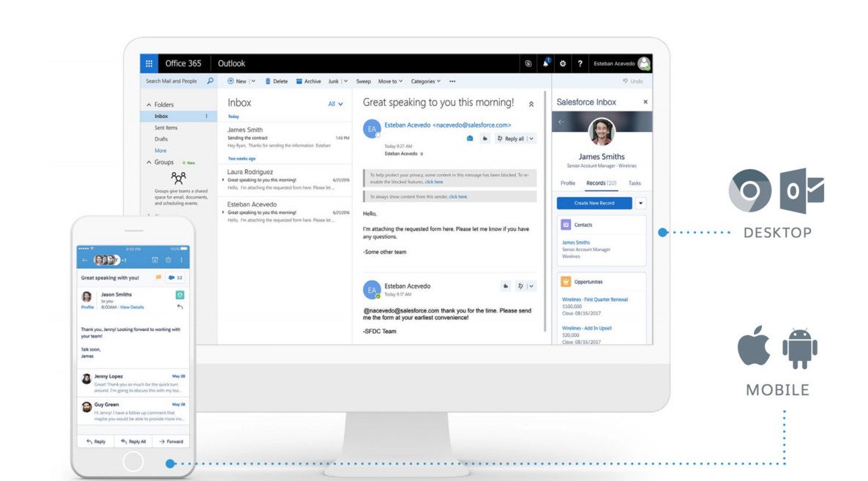
Task: Click the Contacts section icon
Action: tap(566, 225)
